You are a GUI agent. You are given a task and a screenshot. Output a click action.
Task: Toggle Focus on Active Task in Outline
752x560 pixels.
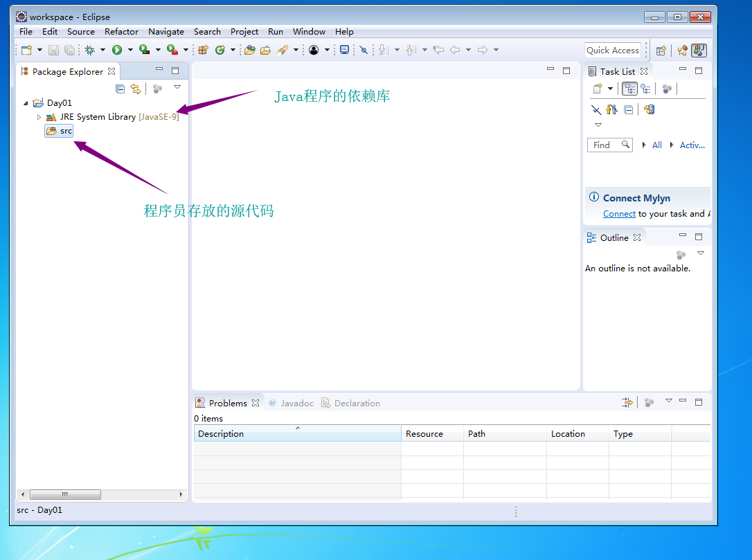point(681,255)
